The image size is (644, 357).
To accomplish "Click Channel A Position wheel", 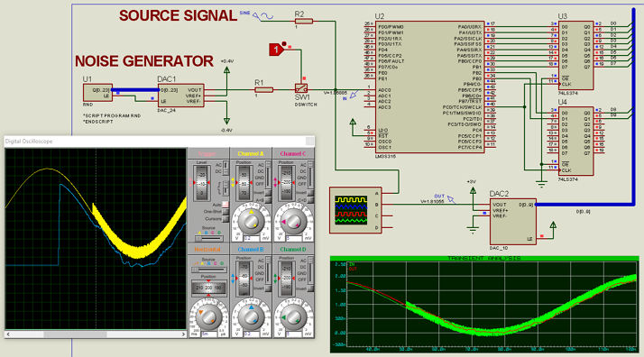I will point(244,183).
